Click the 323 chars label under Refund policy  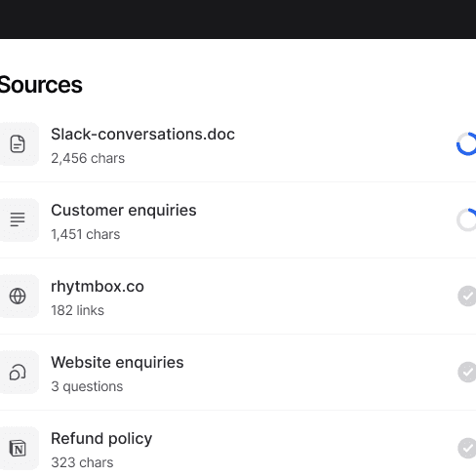point(82,462)
